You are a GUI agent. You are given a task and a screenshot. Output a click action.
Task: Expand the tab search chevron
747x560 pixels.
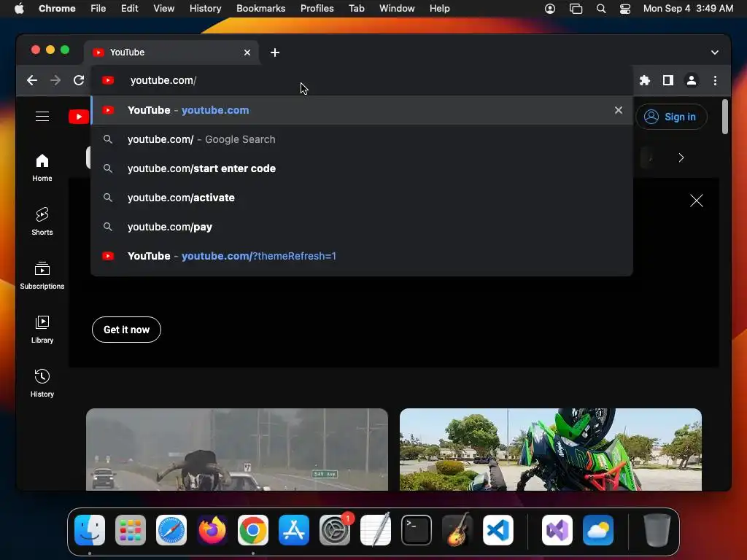[x=714, y=52]
